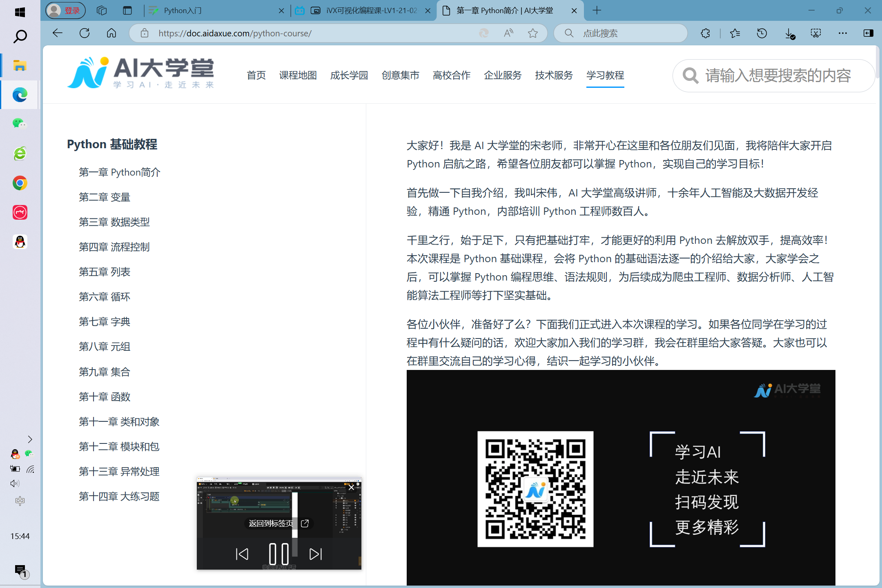
Task: Go to the browser home page icon
Action: [111, 33]
